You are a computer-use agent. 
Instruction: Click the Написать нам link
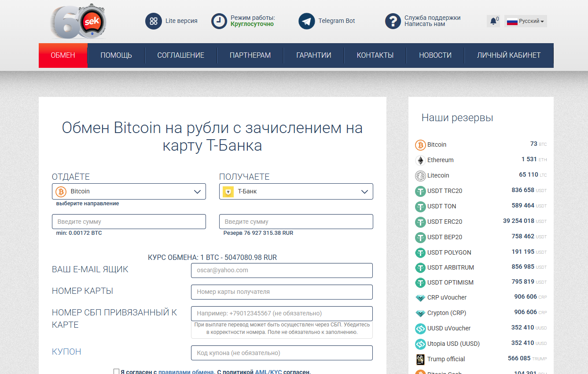424,24
